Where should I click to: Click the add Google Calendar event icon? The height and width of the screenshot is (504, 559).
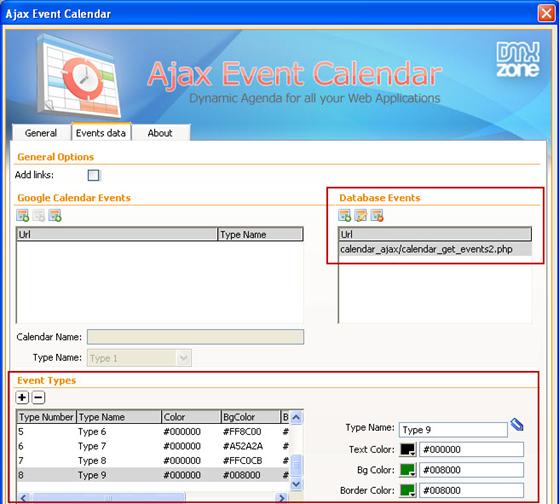pos(23,216)
